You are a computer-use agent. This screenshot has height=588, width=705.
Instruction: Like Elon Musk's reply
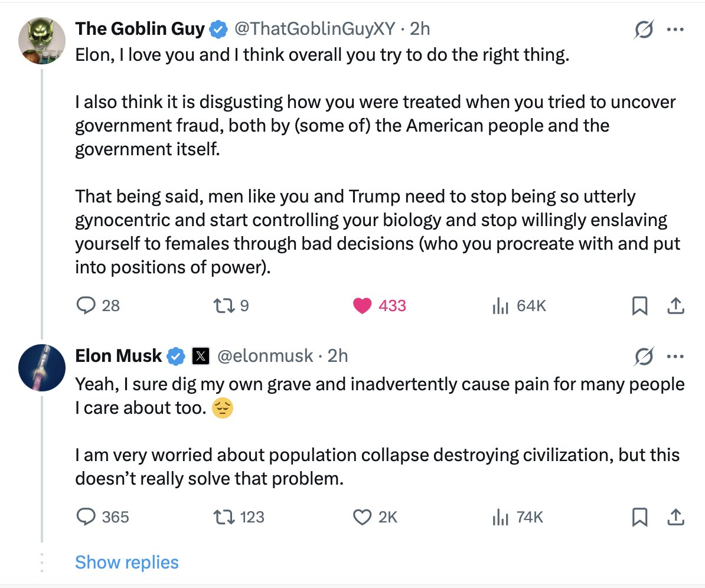pyautogui.click(x=361, y=517)
